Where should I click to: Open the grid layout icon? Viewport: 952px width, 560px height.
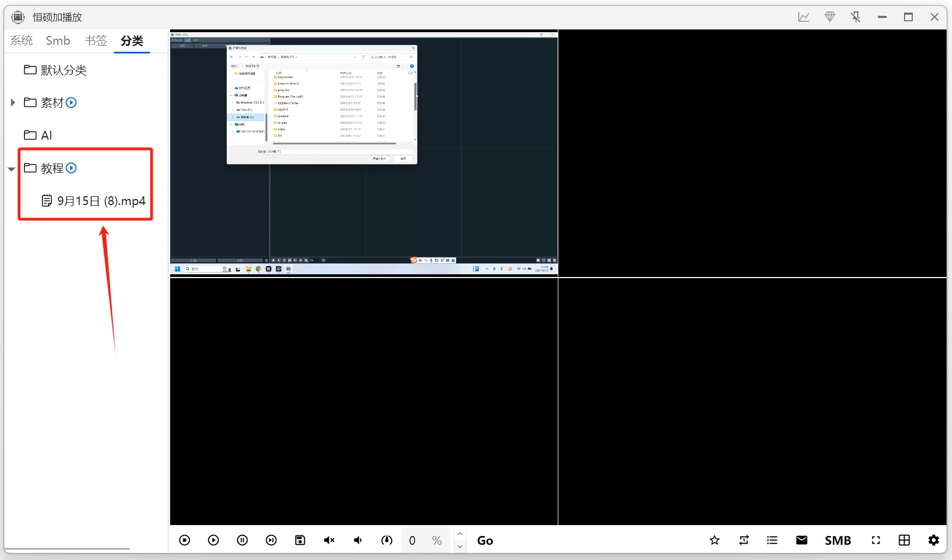[904, 540]
